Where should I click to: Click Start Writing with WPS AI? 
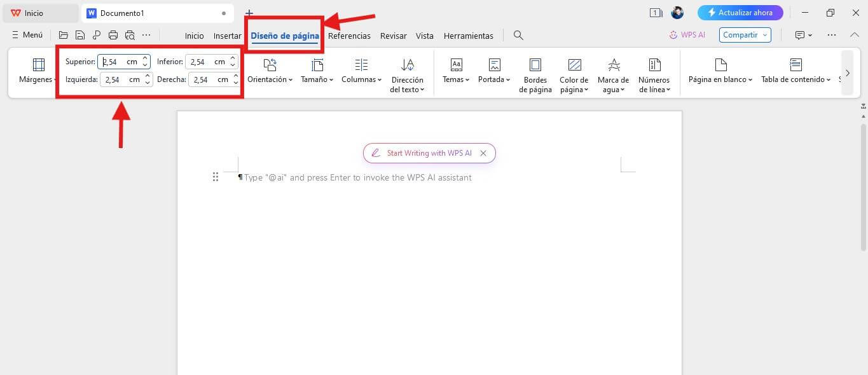[429, 153]
